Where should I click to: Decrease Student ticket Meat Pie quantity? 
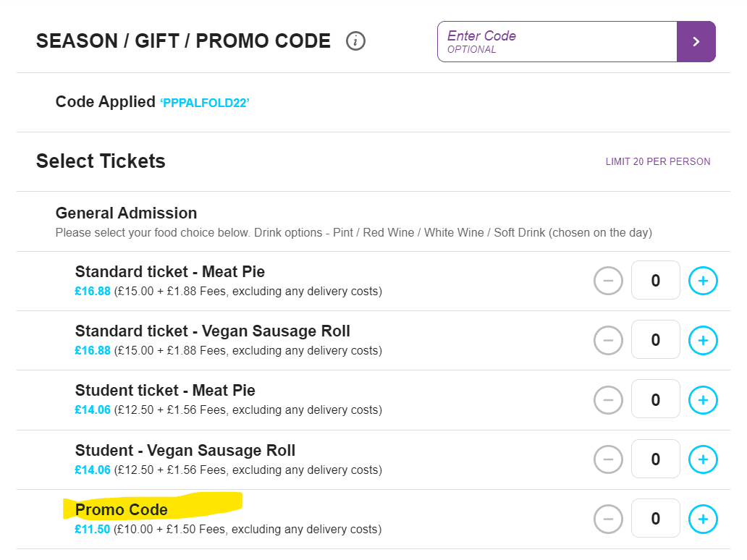608,400
